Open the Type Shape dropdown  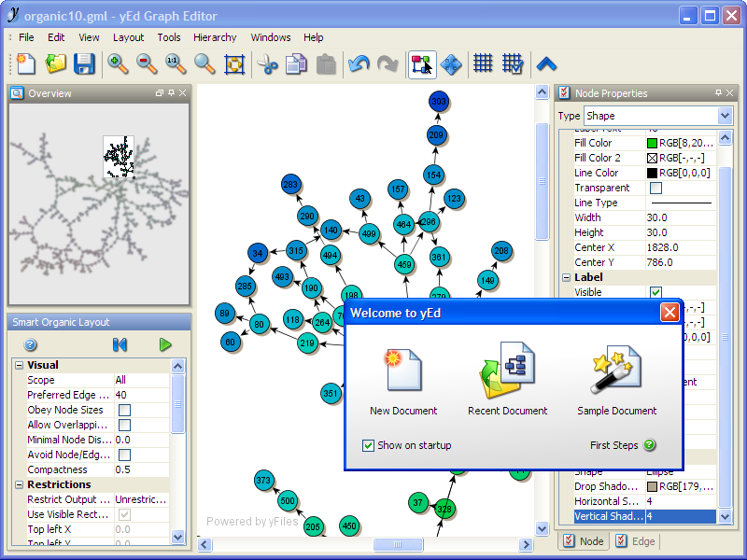coord(725,116)
